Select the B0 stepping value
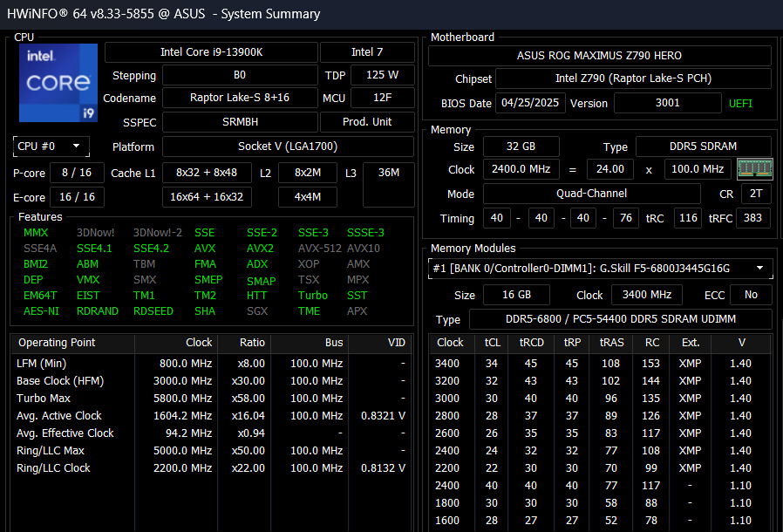 pos(240,75)
